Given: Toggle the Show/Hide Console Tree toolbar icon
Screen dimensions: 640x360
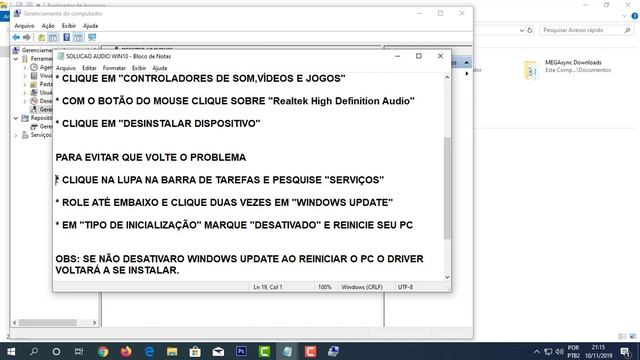Looking at the screenshot, I should [53, 38].
